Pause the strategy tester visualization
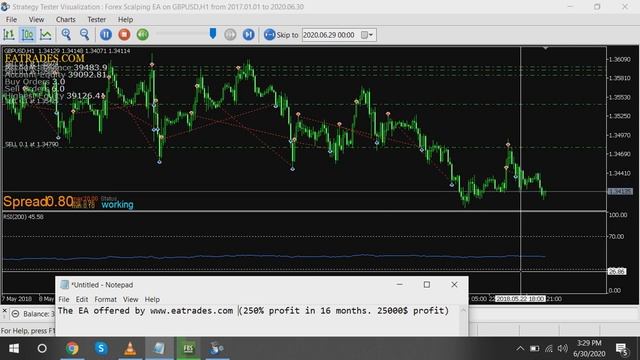The image size is (640, 360). (x=106, y=35)
